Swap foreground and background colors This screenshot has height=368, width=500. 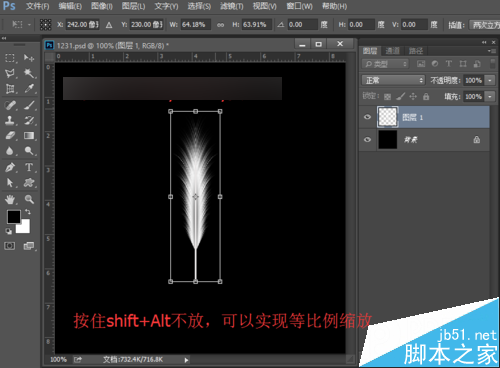point(28,212)
